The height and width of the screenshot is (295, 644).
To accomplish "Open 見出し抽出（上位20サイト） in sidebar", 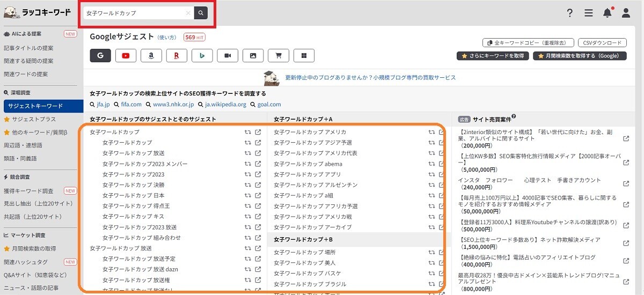I will click(x=38, y=203).
